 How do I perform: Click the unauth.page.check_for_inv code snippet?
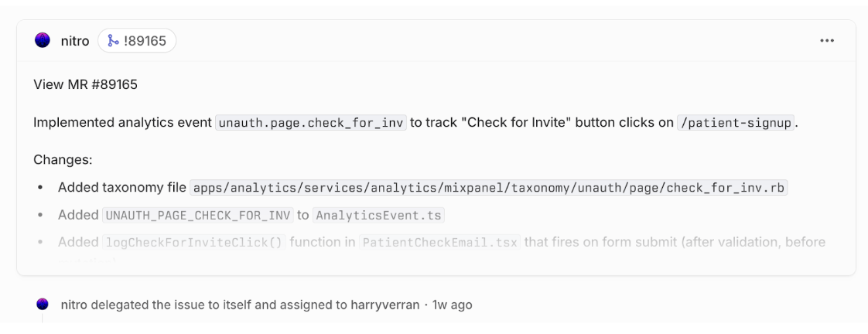(x=311, y=123)
